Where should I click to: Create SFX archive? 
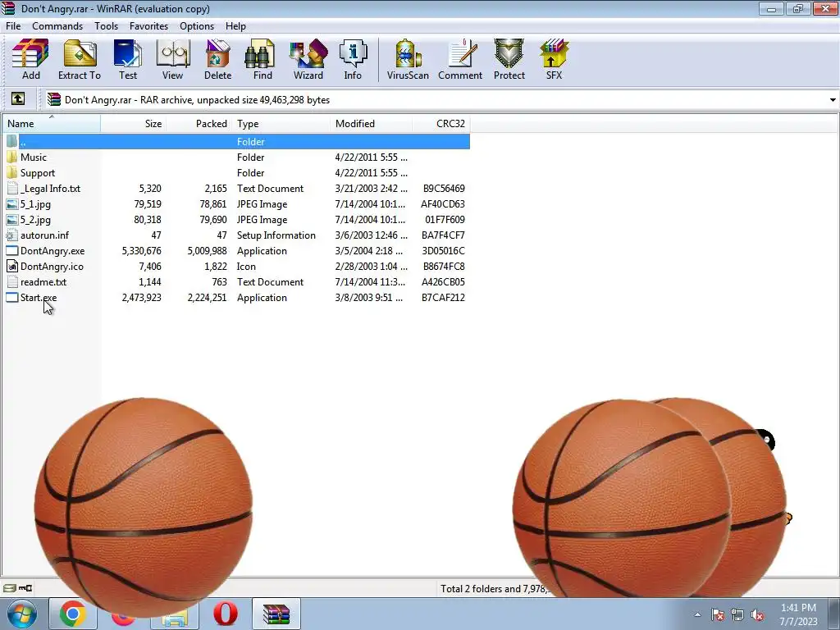554,59
